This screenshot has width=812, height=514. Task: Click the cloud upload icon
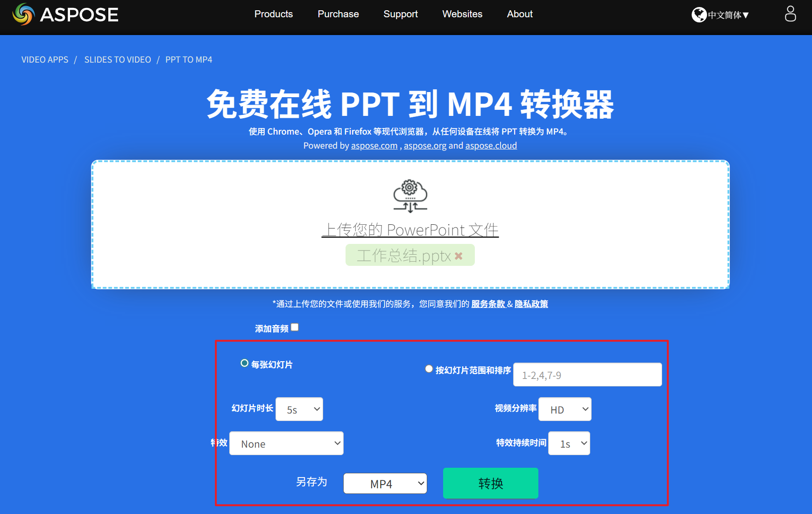tap(410, 196)
